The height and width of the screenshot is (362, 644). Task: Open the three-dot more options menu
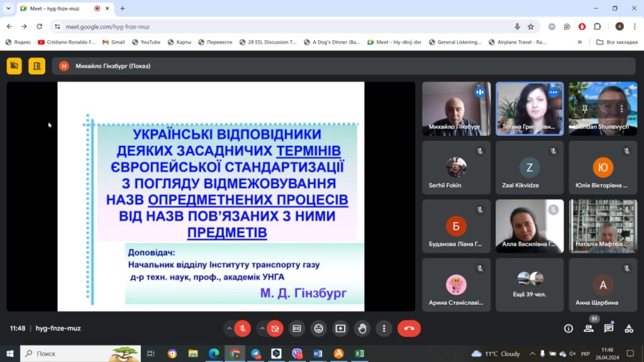(x=384, y=328)
